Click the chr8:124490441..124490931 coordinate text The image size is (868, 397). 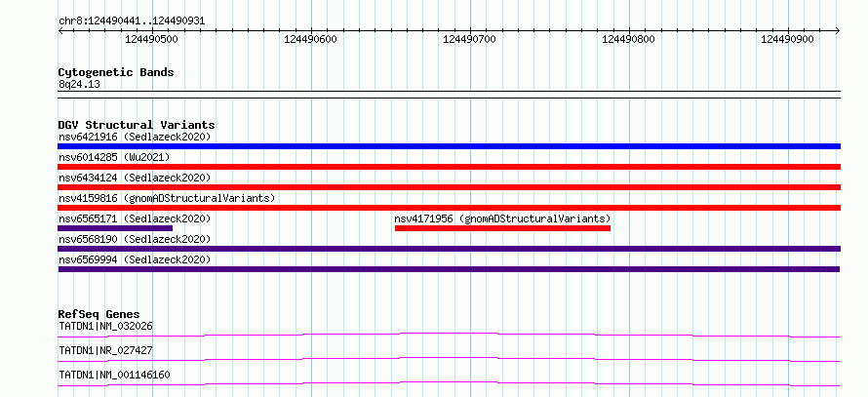pyautogui.click(x=132, y=21)
